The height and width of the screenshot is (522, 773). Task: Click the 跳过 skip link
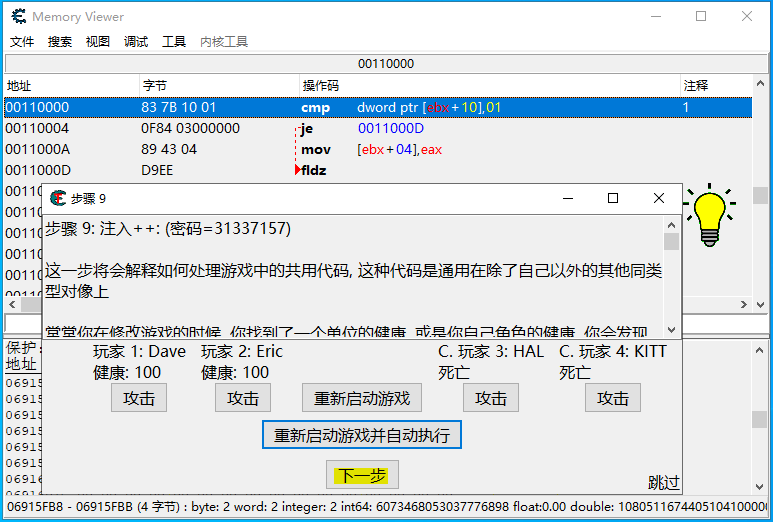[x=664, y=483]
